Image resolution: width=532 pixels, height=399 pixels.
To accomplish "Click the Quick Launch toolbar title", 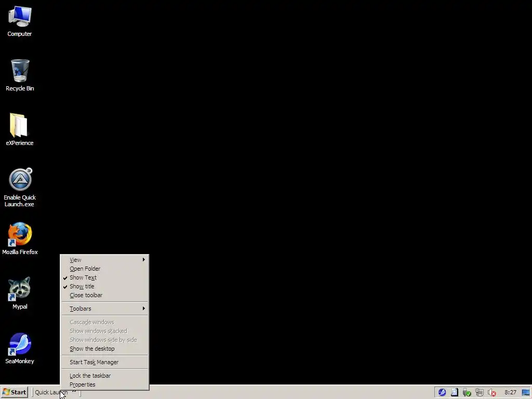I will click(51, 393).
